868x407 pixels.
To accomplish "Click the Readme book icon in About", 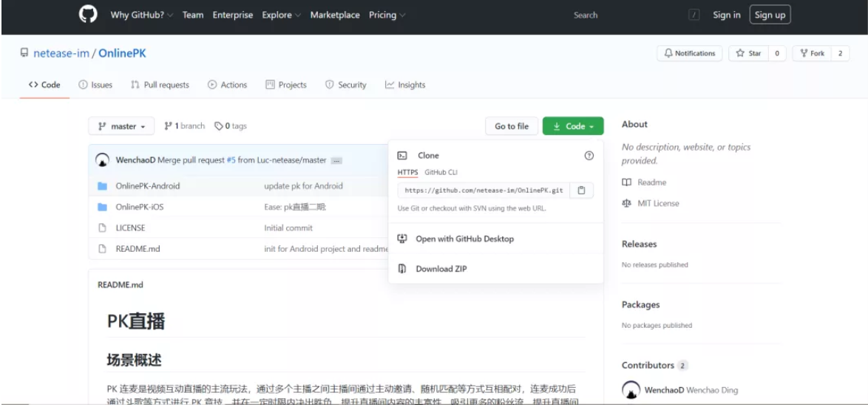I will pyautogui.click(x=627, y=182).
